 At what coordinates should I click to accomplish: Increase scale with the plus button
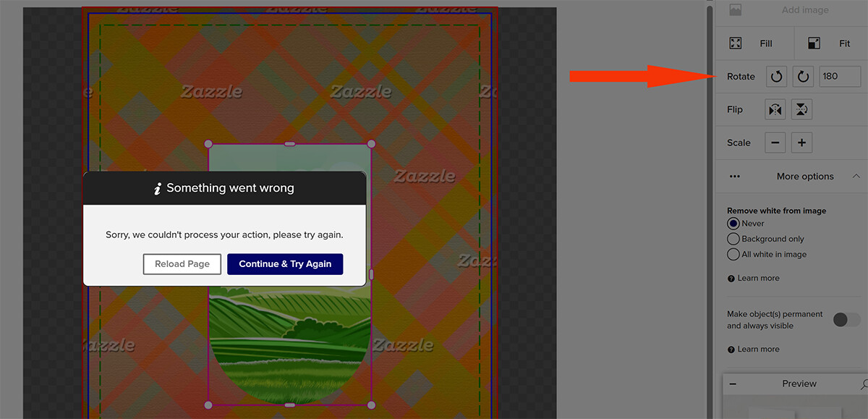tap(801, 143)
